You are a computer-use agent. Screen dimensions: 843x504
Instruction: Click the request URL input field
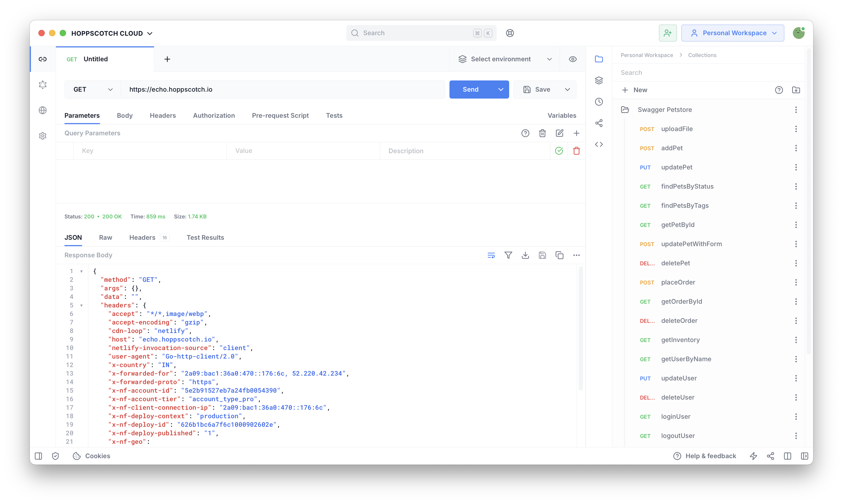283,89
